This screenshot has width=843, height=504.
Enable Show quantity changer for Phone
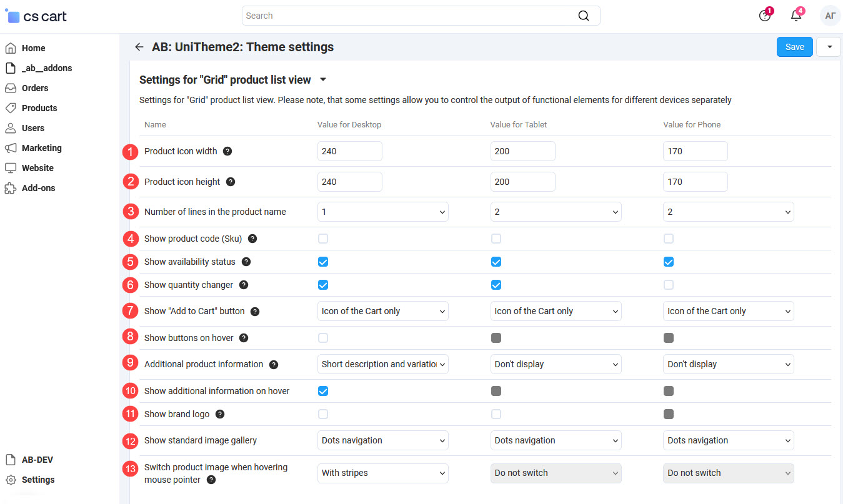point(669,285)
